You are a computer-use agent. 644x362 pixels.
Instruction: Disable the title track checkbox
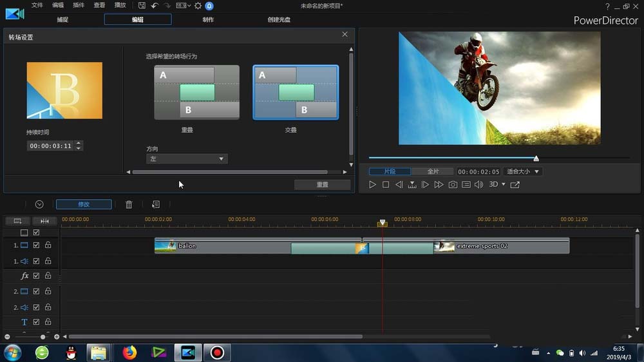37,322
